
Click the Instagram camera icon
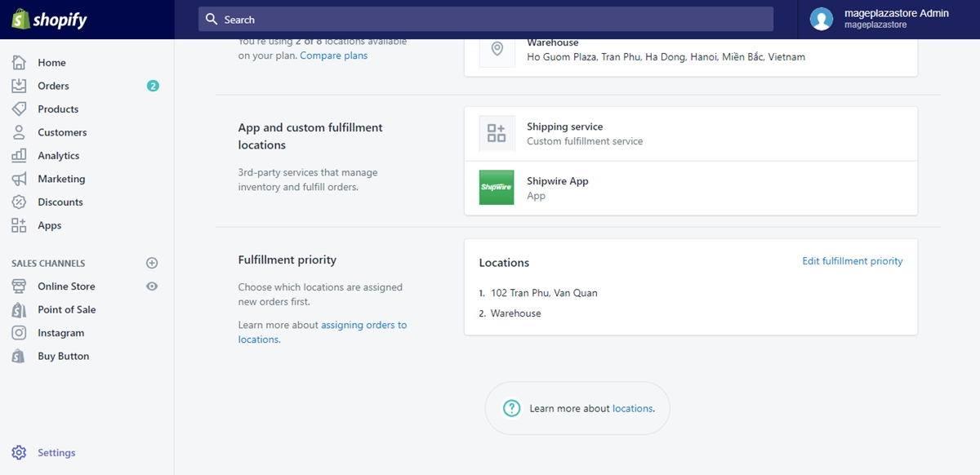[19, 333]
